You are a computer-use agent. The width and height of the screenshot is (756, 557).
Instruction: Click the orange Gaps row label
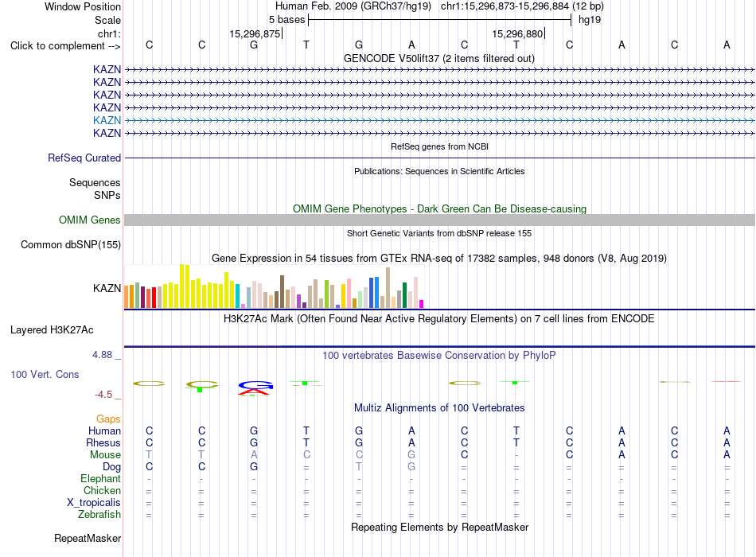[x=108, y=419]
